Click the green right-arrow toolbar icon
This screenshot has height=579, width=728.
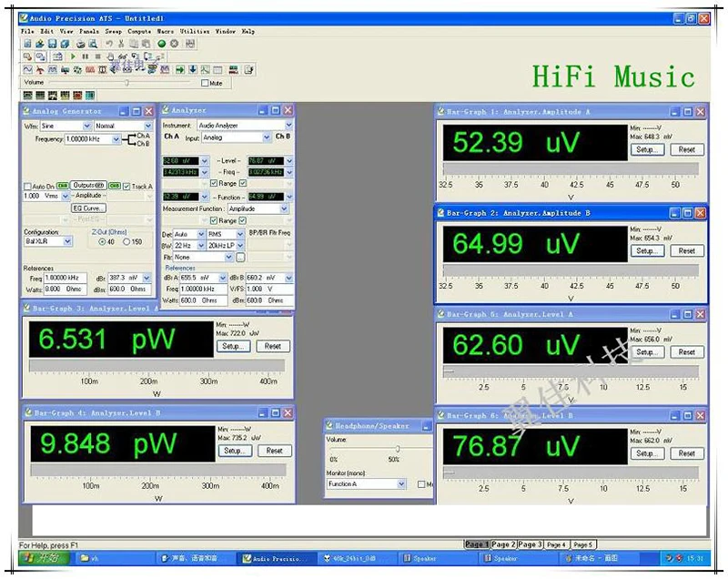pyautogui.click(x=179, y=70)
